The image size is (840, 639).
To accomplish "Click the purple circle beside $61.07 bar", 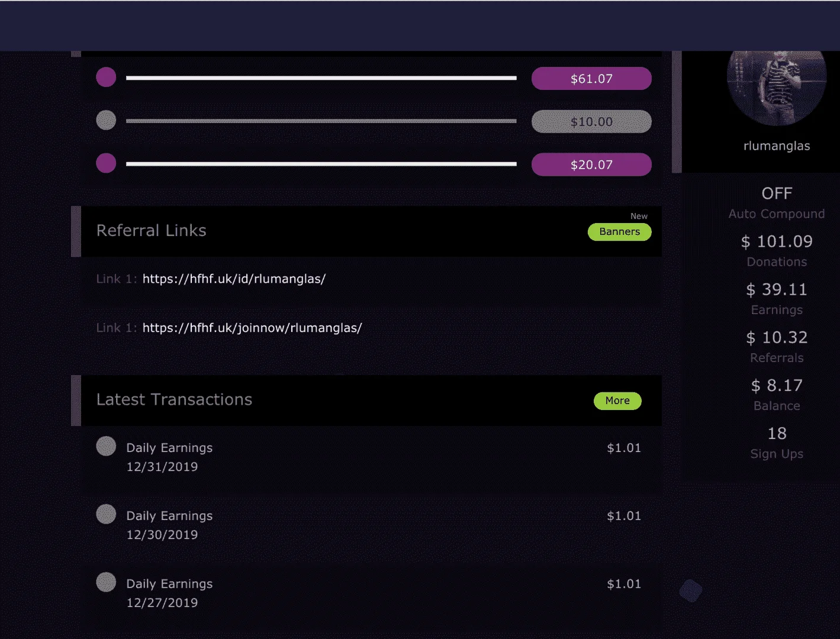I will pyautogui.click(x=106, y=78).
